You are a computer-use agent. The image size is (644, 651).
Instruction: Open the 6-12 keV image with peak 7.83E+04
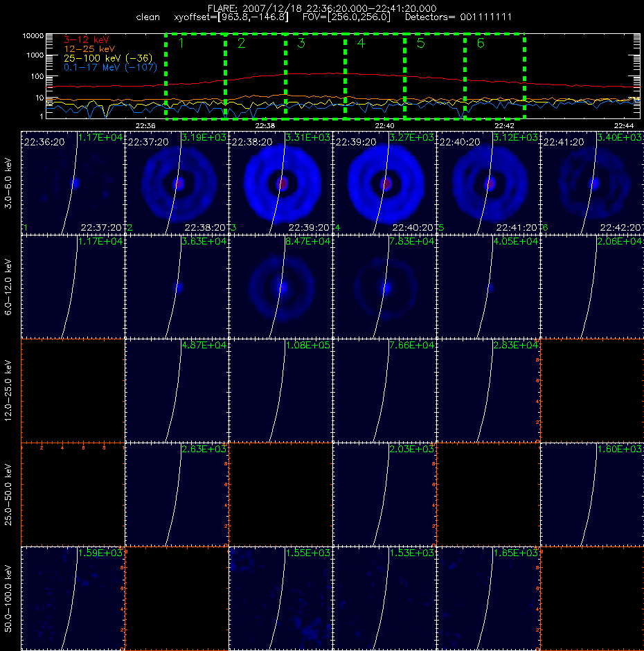click(384, 287)
